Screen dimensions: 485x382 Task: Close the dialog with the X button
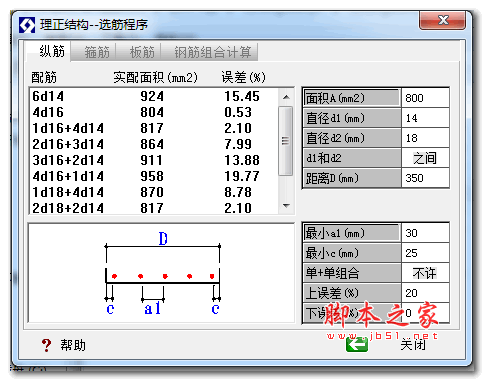coord(442,21)
